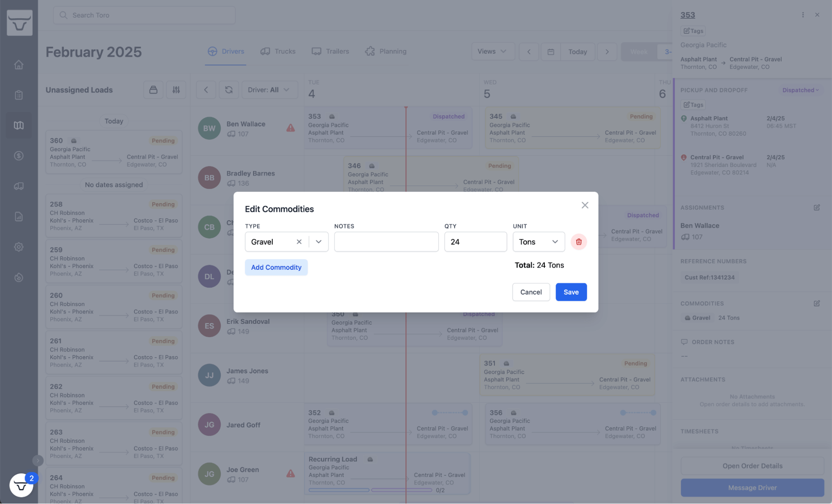Open the unassigned loads filter sliders
The width and height of the screenshot is (832, 504).
click(x=176, y=90)
